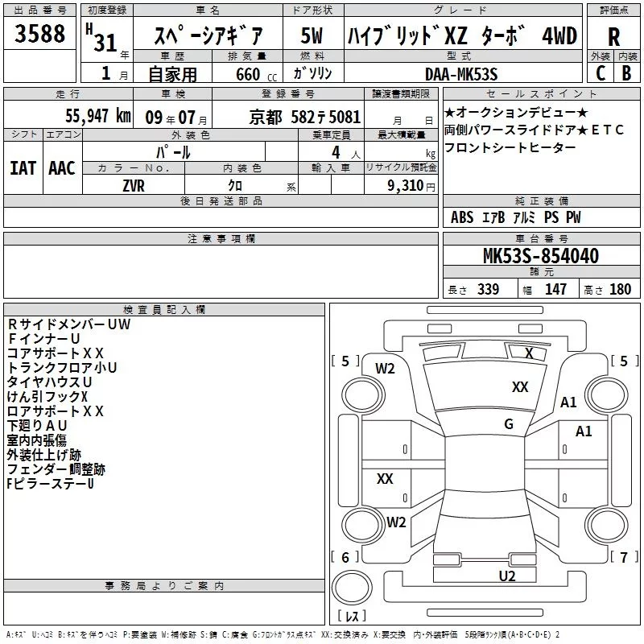Select the grade ハイブリッドXZ ターボ 4WD
This screenshot has height=644, width=644.
pyautogui.click(x=462, y=35)
